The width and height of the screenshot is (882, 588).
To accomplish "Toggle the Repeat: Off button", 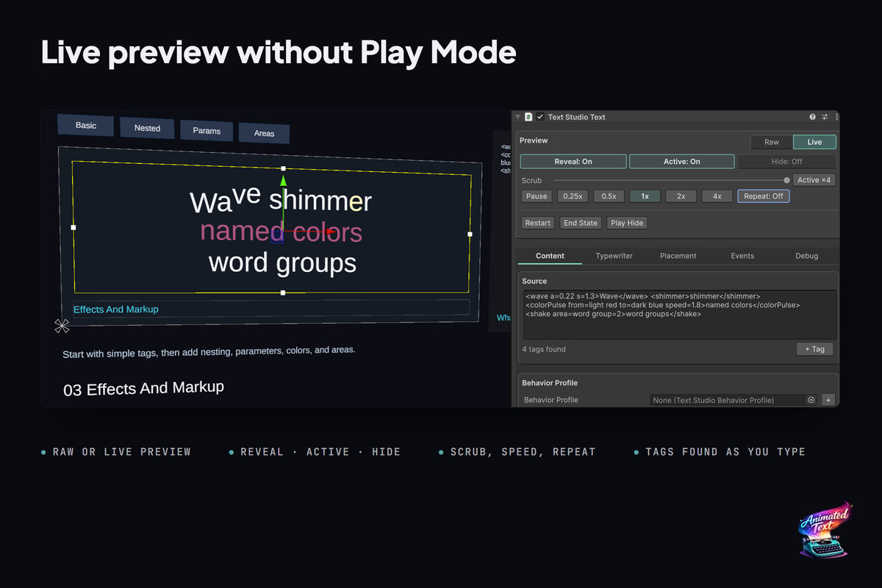I will (x=764, y=196).
